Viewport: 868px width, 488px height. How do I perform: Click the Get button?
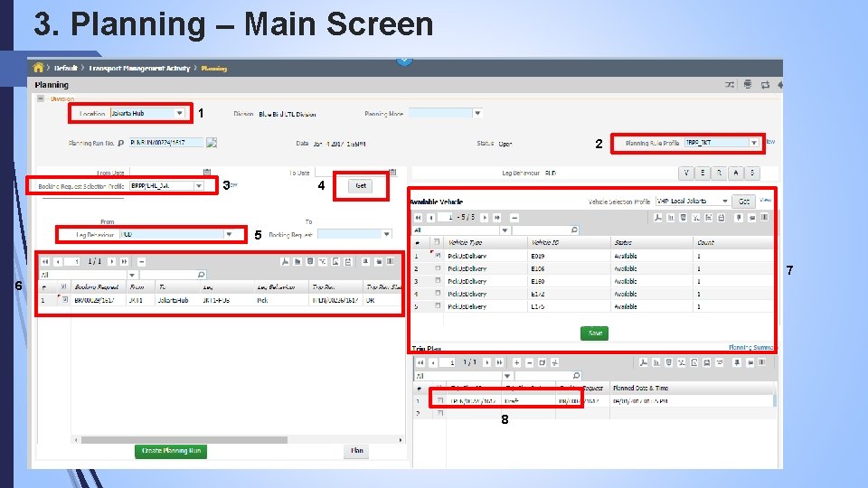(x=361, y=186)
